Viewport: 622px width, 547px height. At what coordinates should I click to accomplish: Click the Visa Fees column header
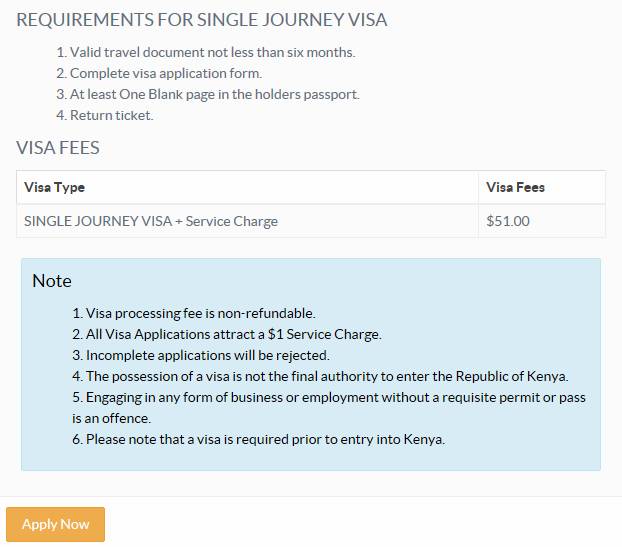[x=515, y=187]
